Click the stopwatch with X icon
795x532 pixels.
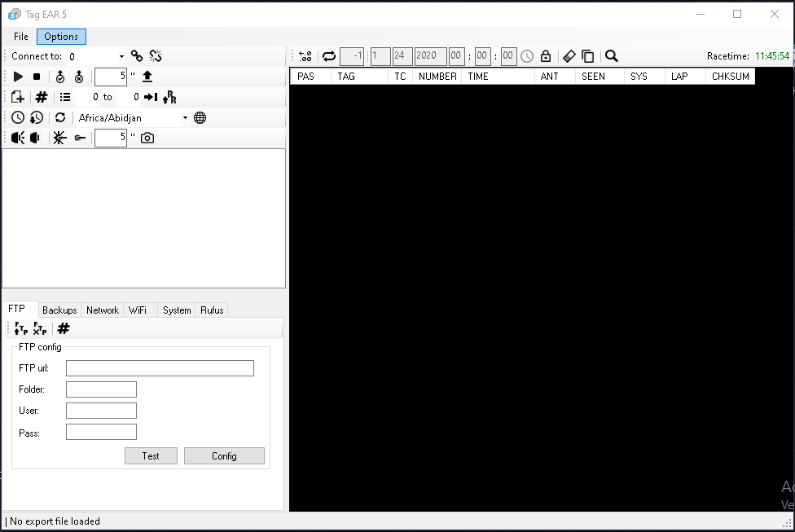point(79,77)
